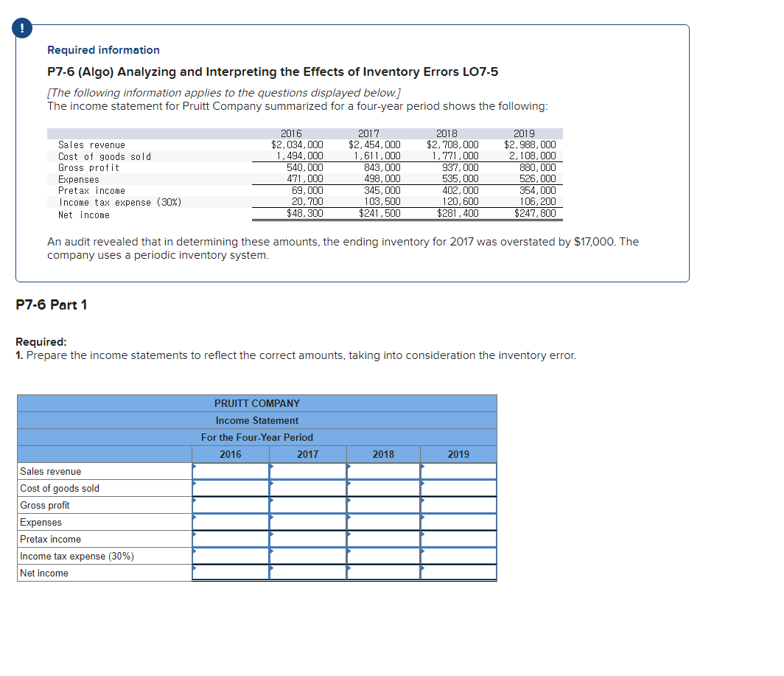Click the Income tax expense input for 2016
Screen dimensions: 784x676
pos(231,556)
